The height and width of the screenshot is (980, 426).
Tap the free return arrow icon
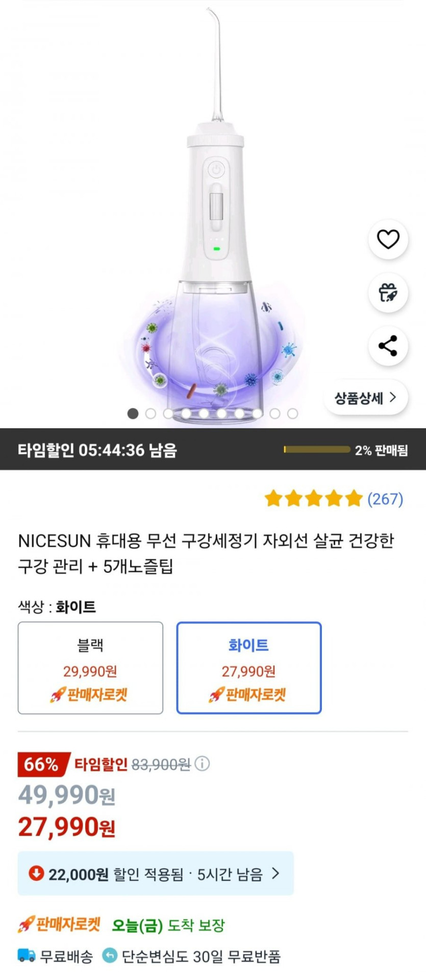[x=110, y=955]
